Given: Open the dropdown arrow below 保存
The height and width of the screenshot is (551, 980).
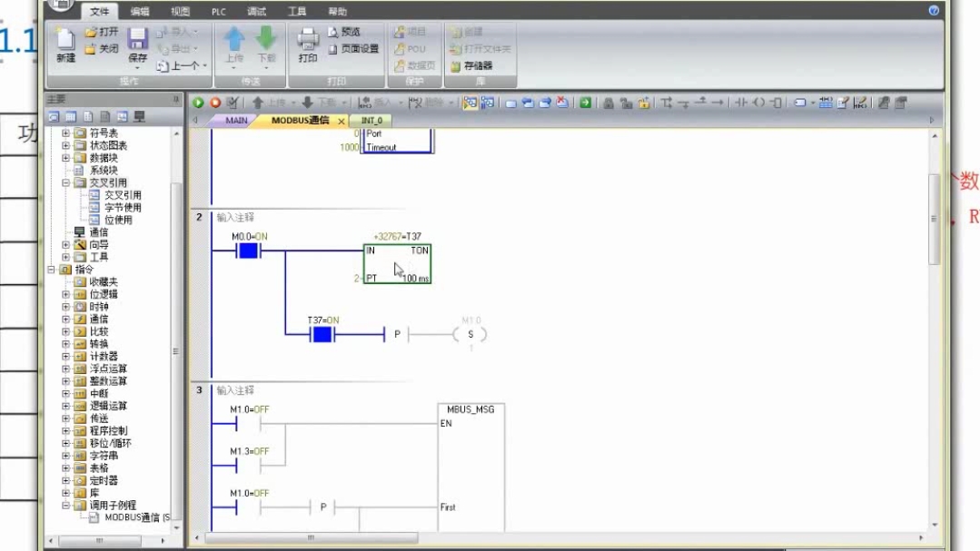Looking at the screenshot, I should 137,67.
